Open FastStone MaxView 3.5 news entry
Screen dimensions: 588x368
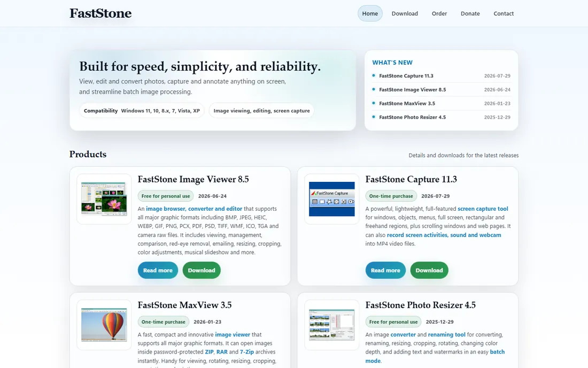(407, 104)
